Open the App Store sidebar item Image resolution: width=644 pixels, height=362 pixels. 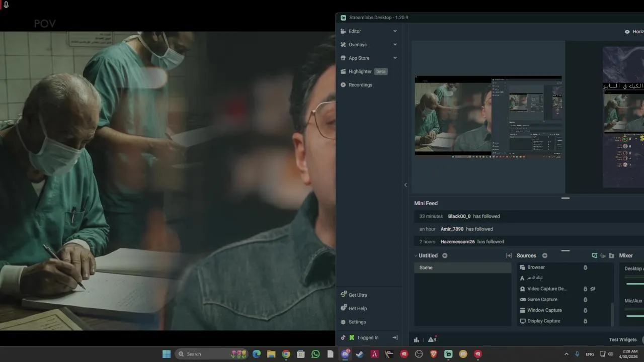pyautogui.click(x=359, y=58)
